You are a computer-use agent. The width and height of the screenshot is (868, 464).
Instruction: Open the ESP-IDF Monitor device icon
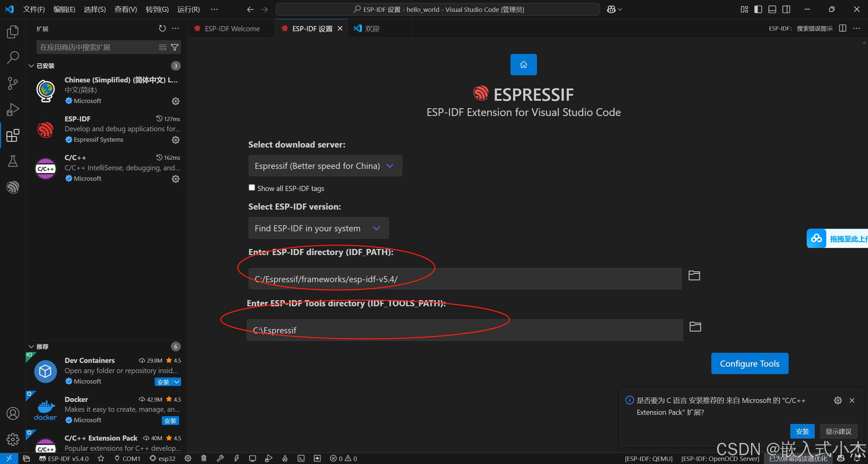(x=252, y=458)
